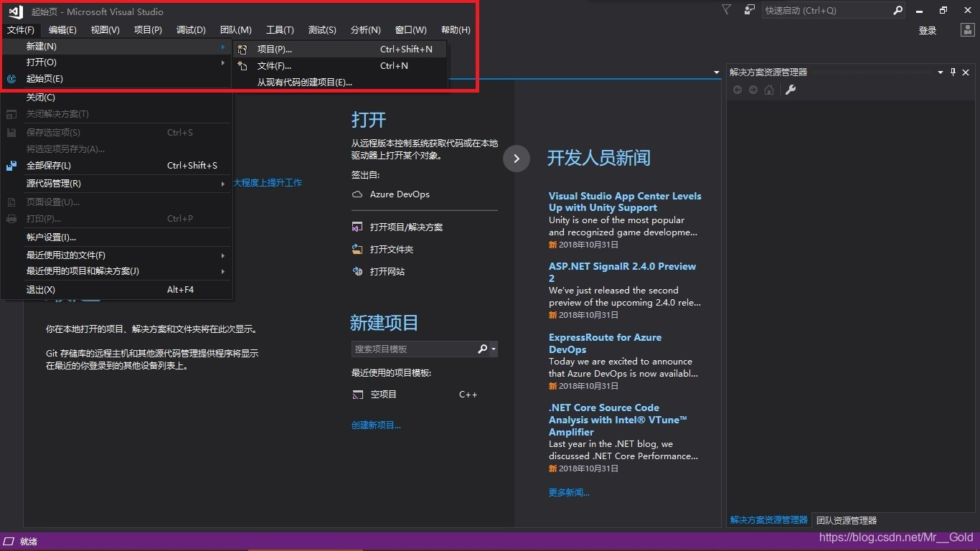The width and height of the screenshot is (980, 551).
Task: Open the 分析(N) menu
Action: 365,30
